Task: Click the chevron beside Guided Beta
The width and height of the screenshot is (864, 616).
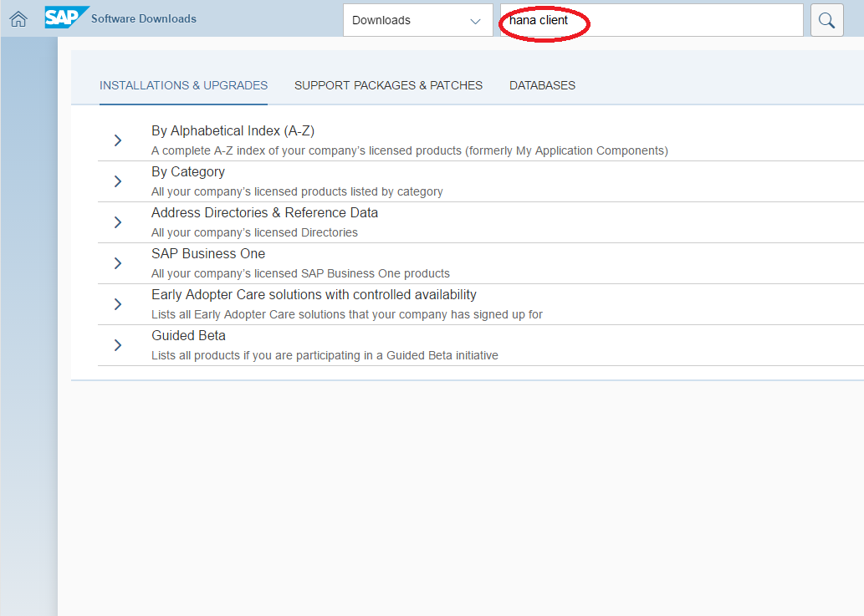Action: pyautogui.click(x=117, y=344)
